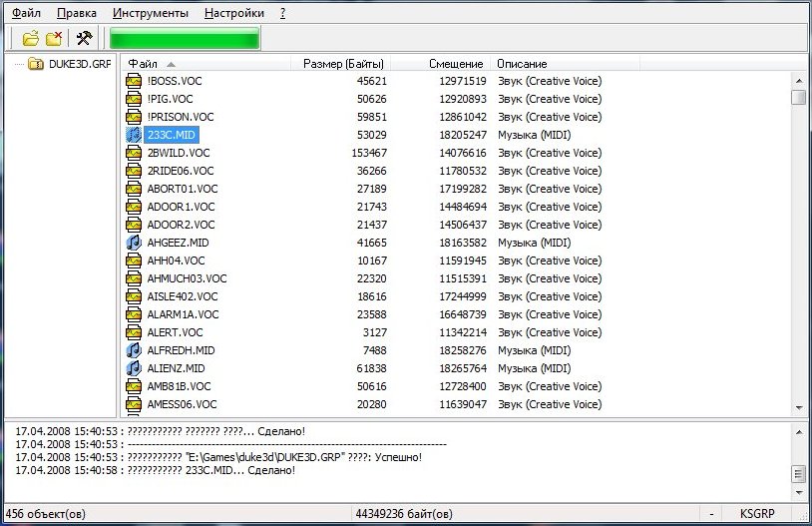
Task: Click the sound icon of AMESS06.VOC
Action: tap(134, 404)
